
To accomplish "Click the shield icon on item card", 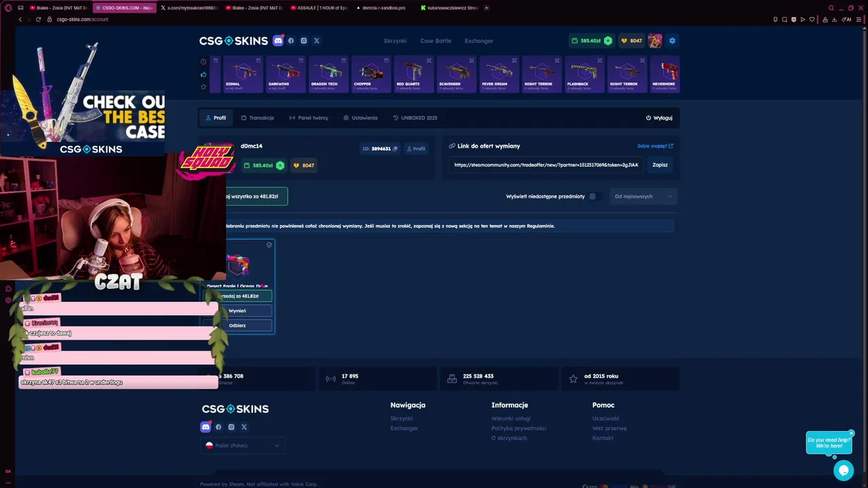I will [269, 245].
